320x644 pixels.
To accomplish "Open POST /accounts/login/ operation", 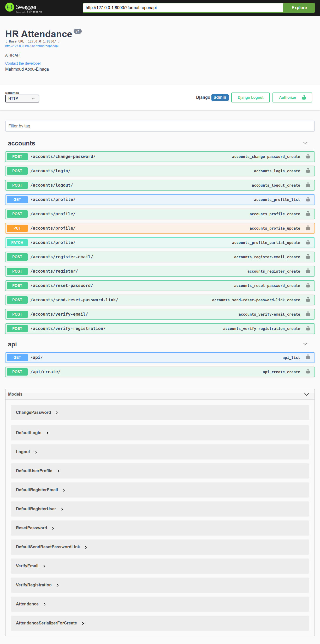I will 160,171.
